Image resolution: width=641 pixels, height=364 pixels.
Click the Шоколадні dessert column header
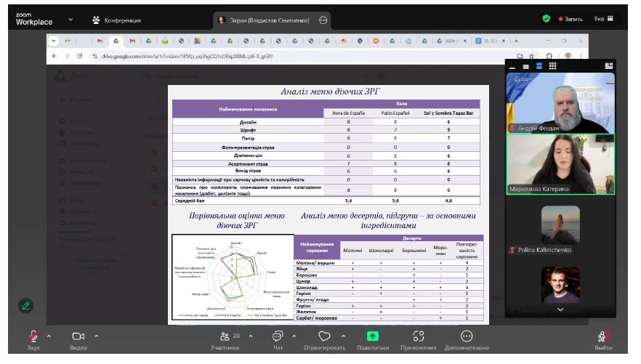pyautogui.click(x=381, y=251)
